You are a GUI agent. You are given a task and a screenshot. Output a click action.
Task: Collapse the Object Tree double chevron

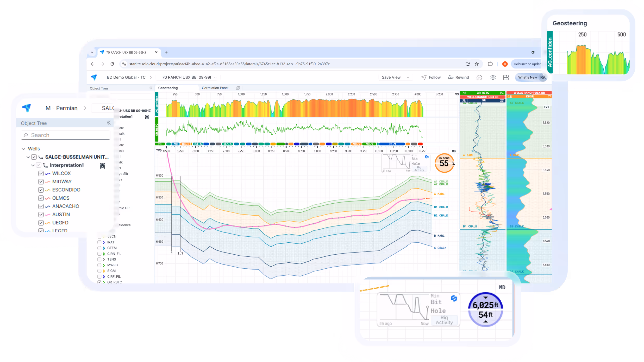coord(109,123)
